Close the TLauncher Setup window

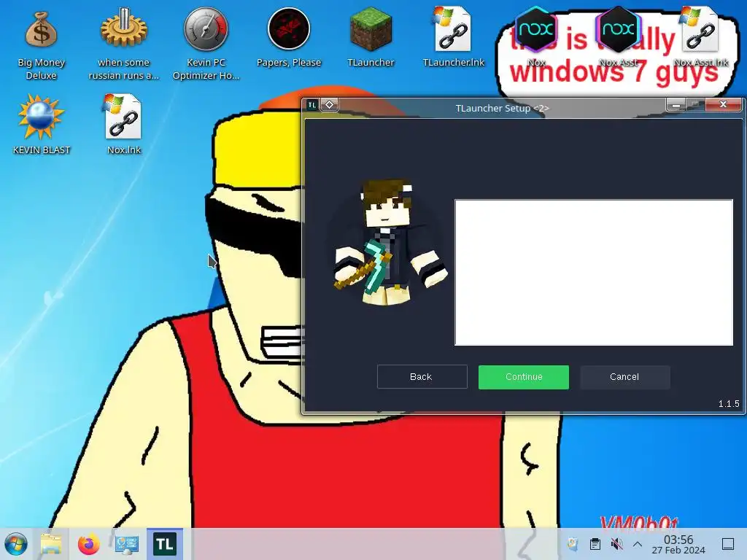tap(723, 104)
